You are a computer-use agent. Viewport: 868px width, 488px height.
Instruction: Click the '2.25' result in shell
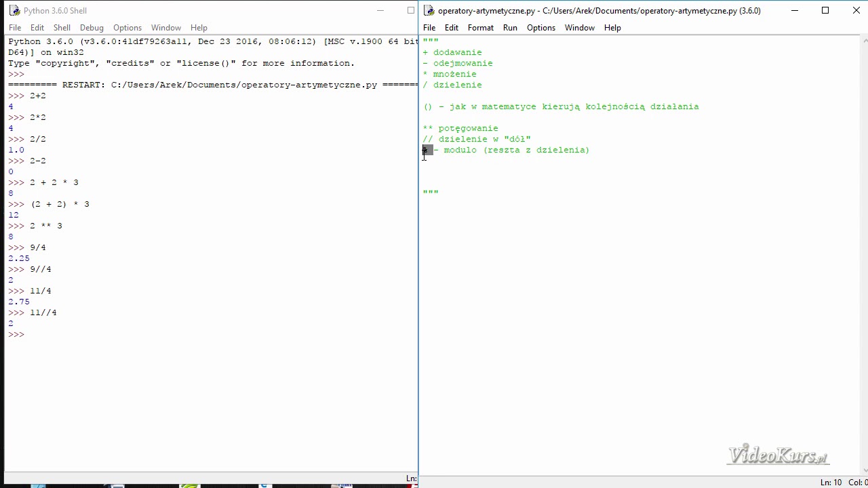tap(19, 258)
